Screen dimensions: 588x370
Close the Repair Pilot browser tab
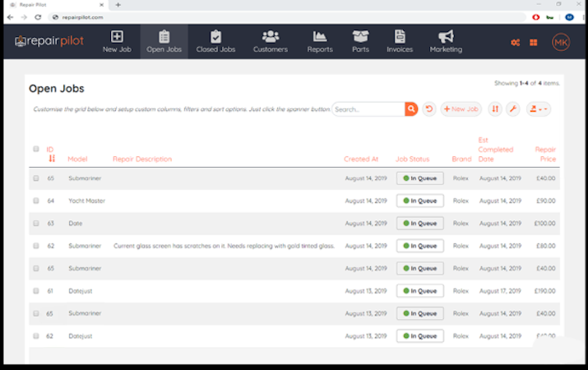click(x=102, y=5)
